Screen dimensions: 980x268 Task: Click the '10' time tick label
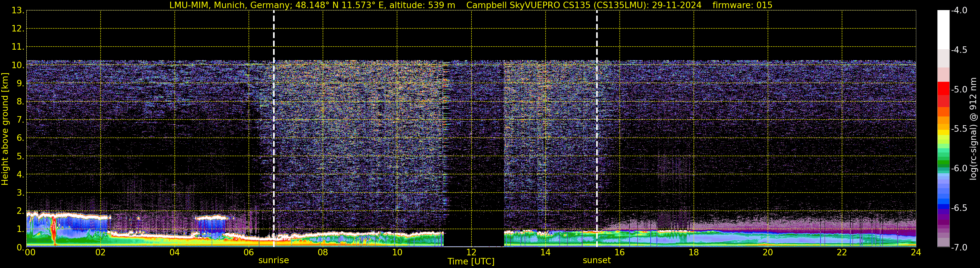[x=397, y=252]
